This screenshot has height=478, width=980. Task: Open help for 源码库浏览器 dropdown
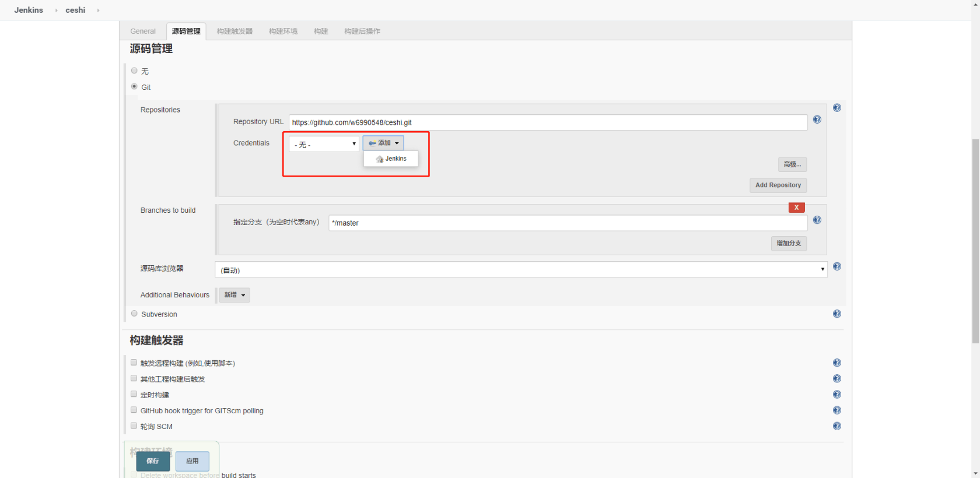coord(837,266)
